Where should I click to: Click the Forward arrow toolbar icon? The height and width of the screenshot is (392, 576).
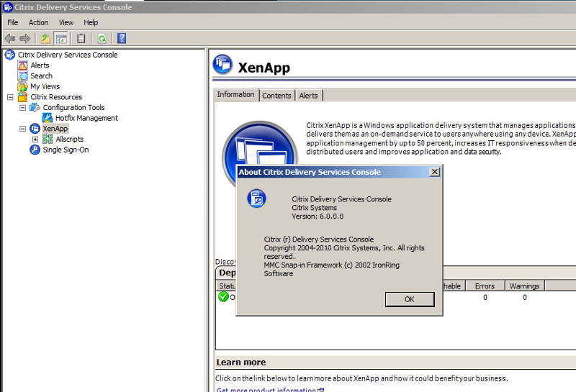tap(25, 38)
